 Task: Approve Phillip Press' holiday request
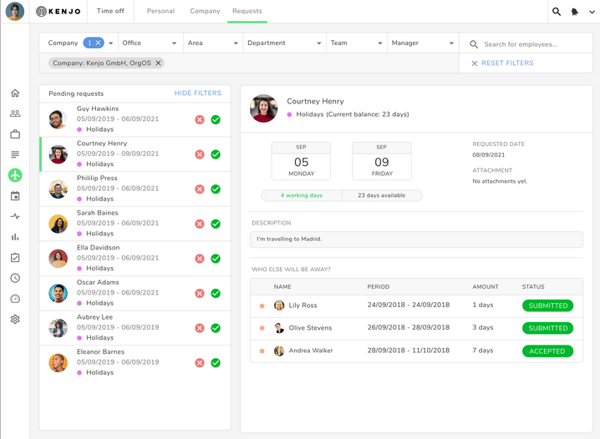click(216, 189)
